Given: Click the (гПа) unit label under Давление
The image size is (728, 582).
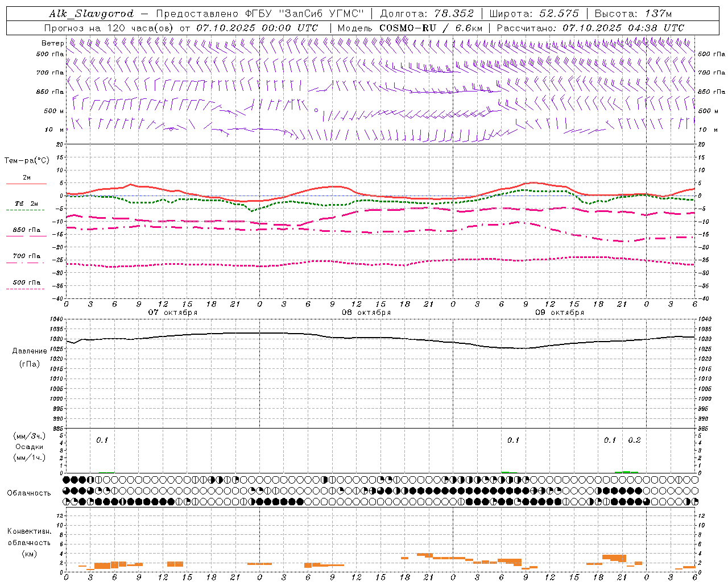Looking at the screenshot, I should tap(30, 364).
